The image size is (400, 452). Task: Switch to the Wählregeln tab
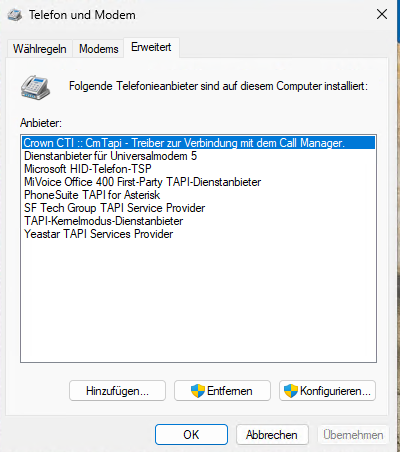(40, 49)
